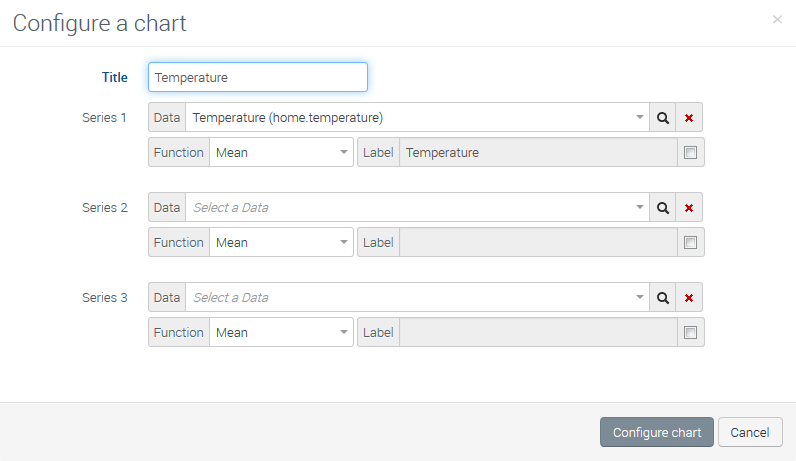Expand the Series 2 Select a Data dropdown
Viewport: 796px width, 461px height.
pyautogui.click(x=417, y=208)
